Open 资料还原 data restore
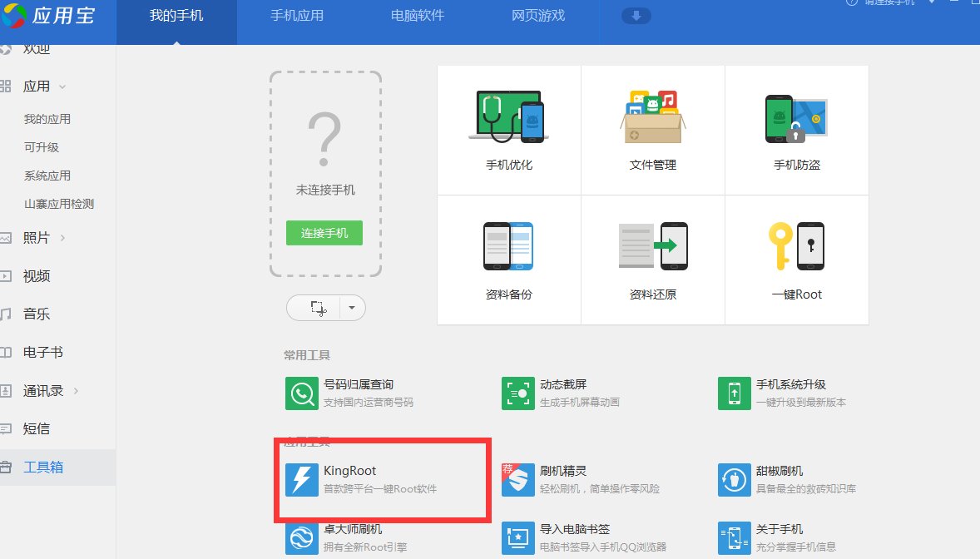 (652, 258)
